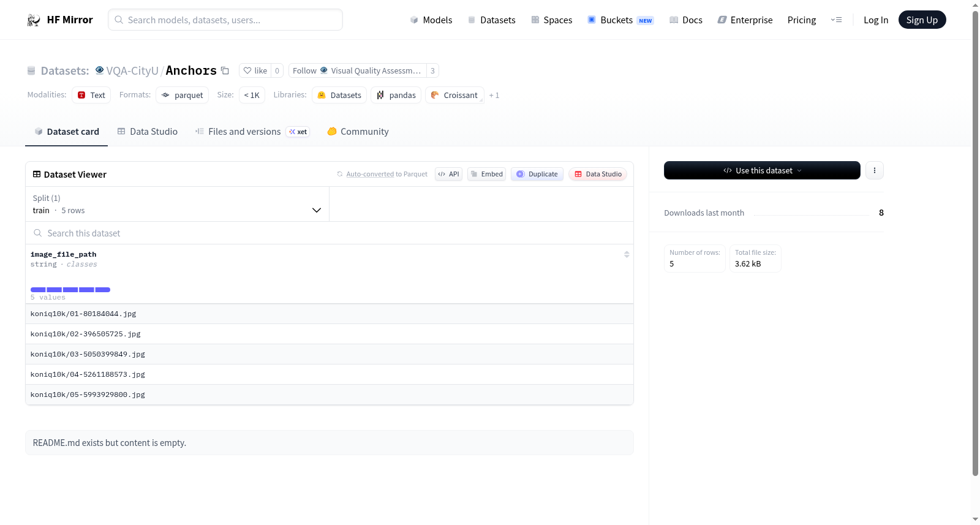
Task: Open Datasets in the top navigation
Action: tap(492, 20)
